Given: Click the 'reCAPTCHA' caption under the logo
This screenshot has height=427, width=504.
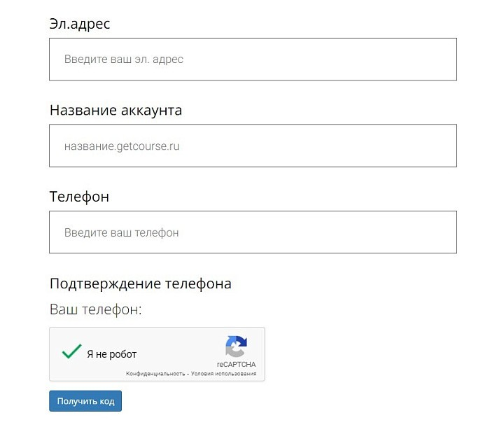Looking at the screenshot, I should click(x=237, y=364).
